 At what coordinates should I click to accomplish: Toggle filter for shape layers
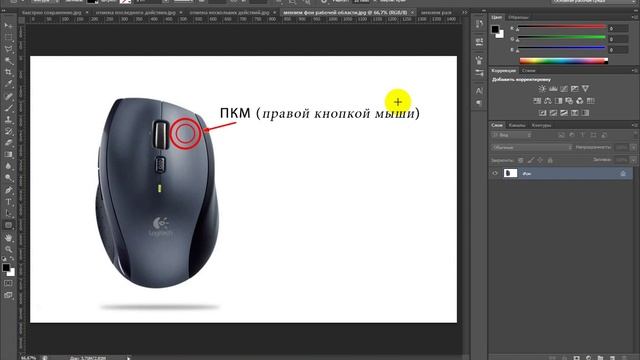[593, 135]
